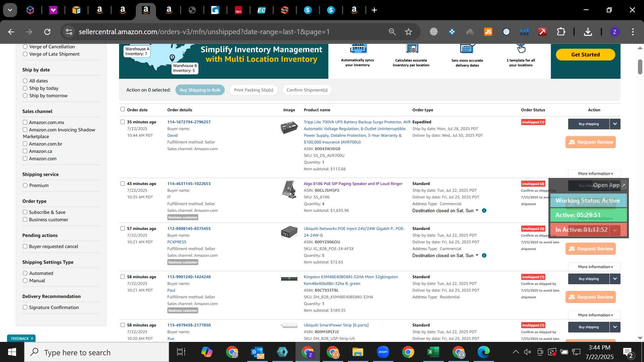Click info icon beside the IT order's destination-closed note

point(484,210)
